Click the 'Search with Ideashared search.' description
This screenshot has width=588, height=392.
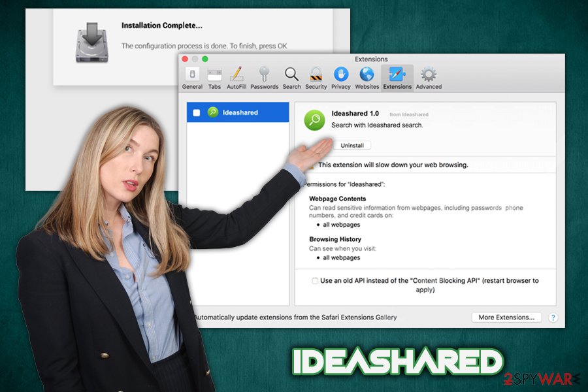coord(377,125)
